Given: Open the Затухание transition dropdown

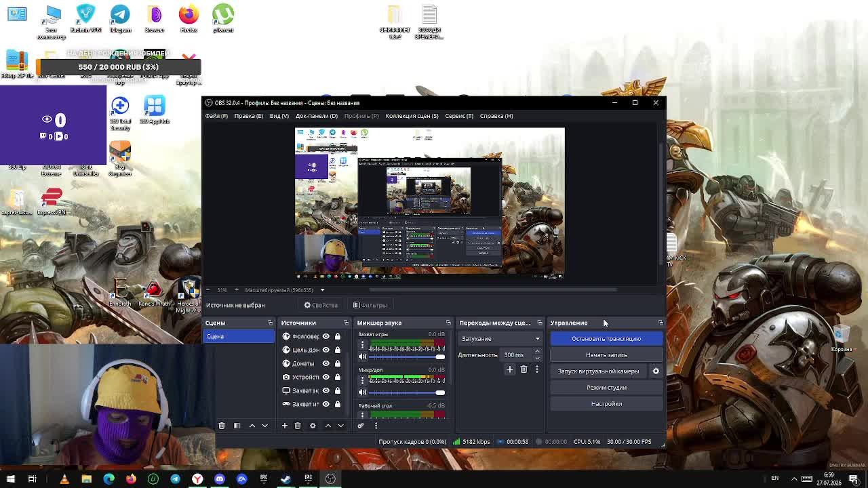Looking at the screenshot, I should click(500, 339).
